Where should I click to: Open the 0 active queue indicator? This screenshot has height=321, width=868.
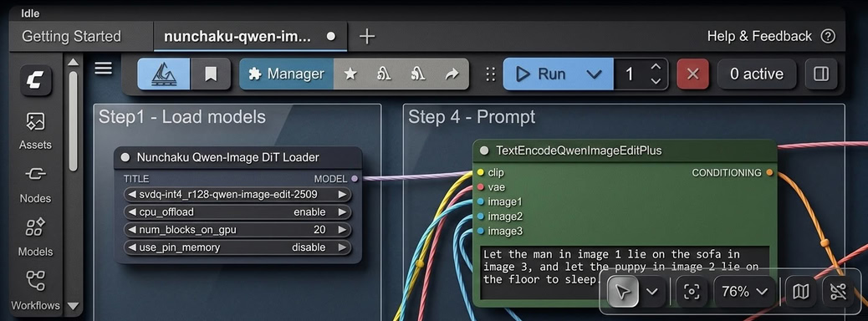(x=757, y=74)
